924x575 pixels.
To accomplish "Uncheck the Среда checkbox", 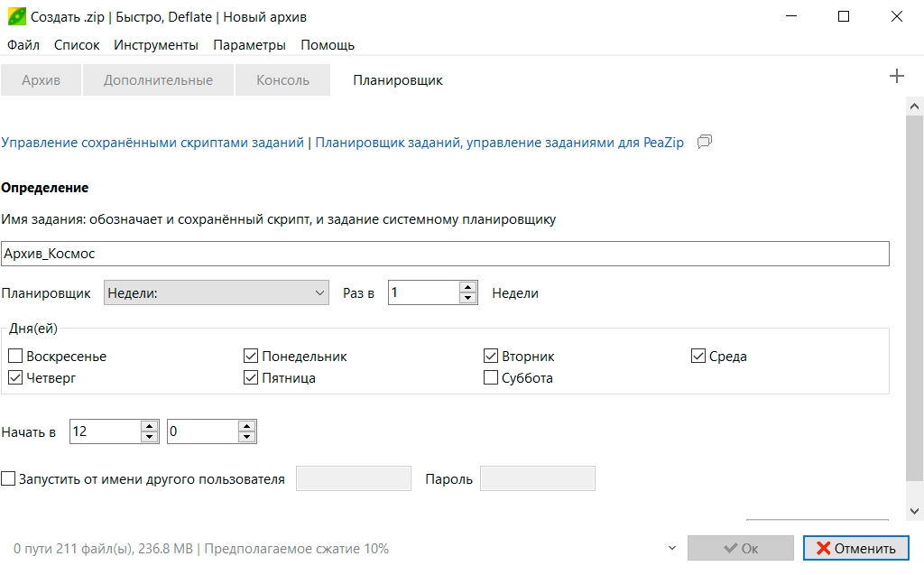I will coord(698,356).
